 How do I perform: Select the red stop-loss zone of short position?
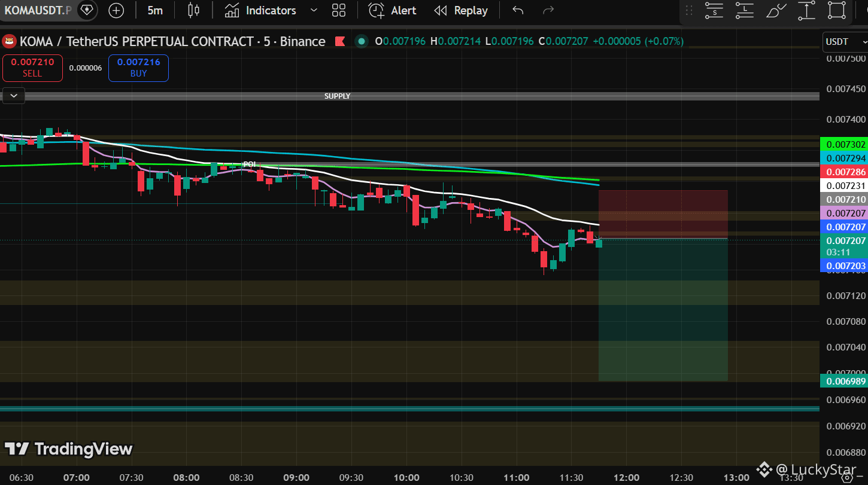pos(663,214)
